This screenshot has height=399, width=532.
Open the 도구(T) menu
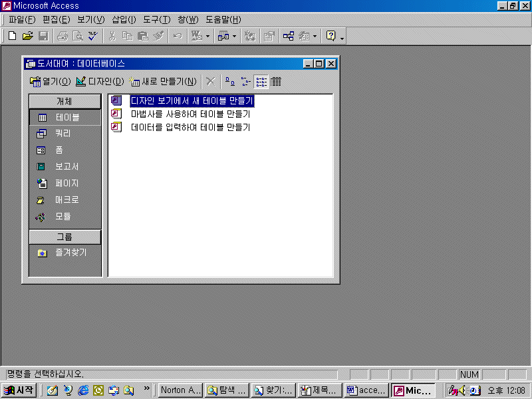(x=157, y=20)
